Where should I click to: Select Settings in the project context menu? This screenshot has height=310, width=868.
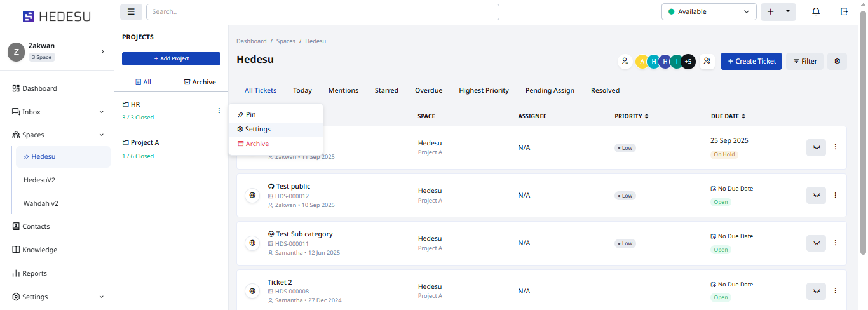click(257, 129)
